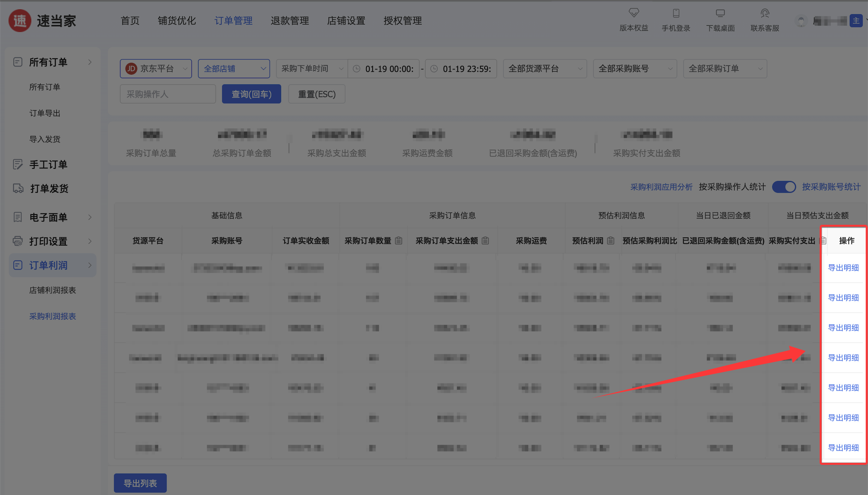
Task: Click copy icon beside 采购订单数量 header
Action: [x=399, y=241]
